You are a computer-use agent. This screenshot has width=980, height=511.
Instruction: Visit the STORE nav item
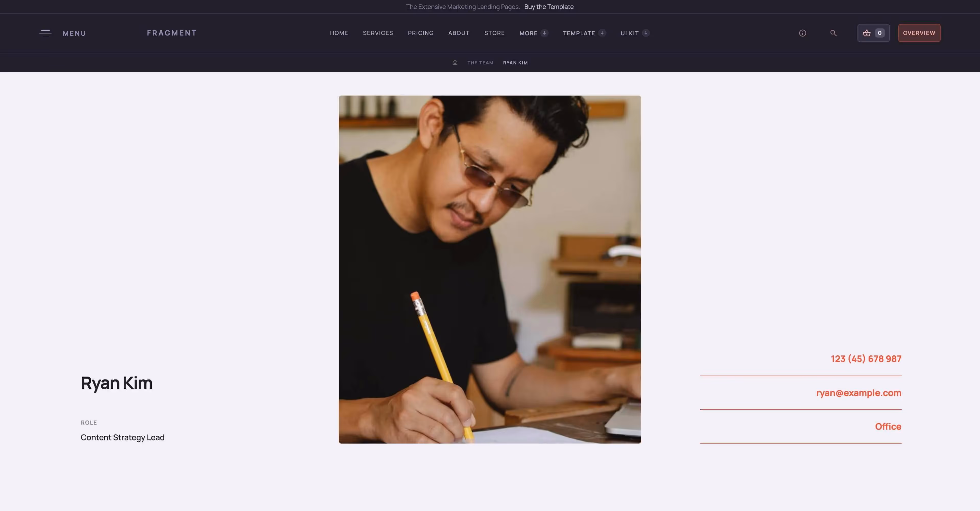tap(494, 33)
